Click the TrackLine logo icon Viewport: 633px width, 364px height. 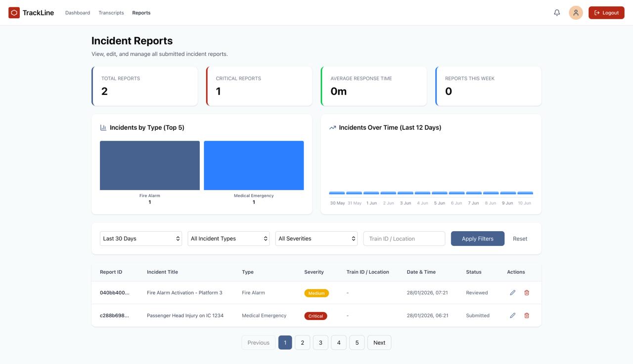(14, 13)
